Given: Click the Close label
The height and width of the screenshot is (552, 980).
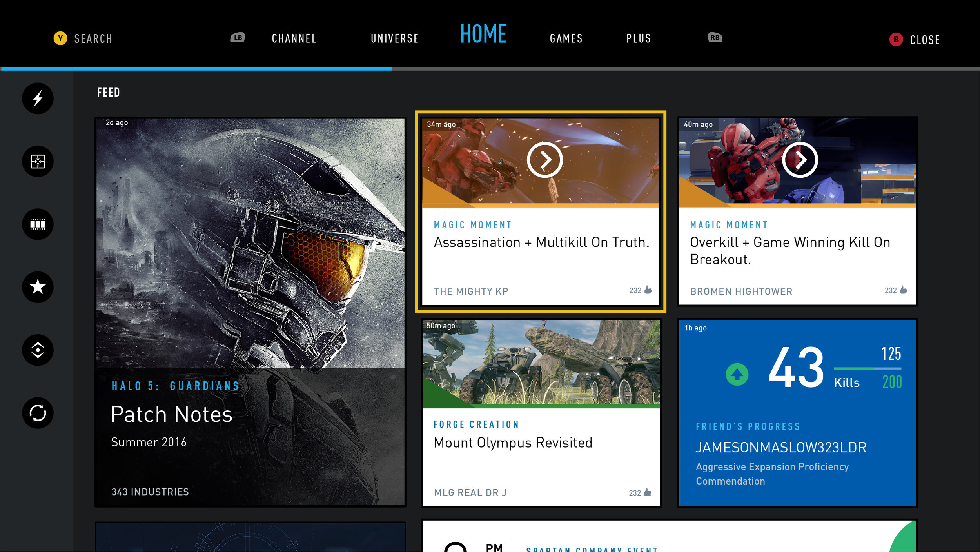Looking at the screenshot, I should 925,40.
